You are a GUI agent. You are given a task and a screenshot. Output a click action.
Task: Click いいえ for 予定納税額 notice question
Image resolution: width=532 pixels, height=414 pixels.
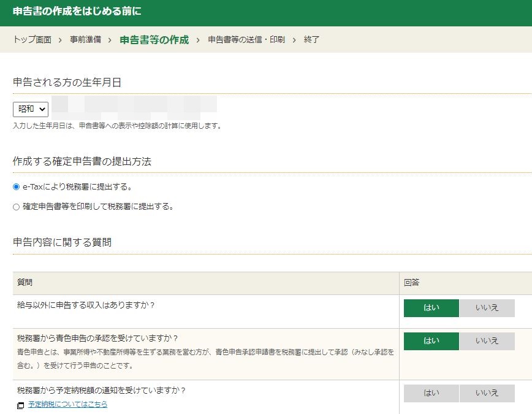point(487,393)
